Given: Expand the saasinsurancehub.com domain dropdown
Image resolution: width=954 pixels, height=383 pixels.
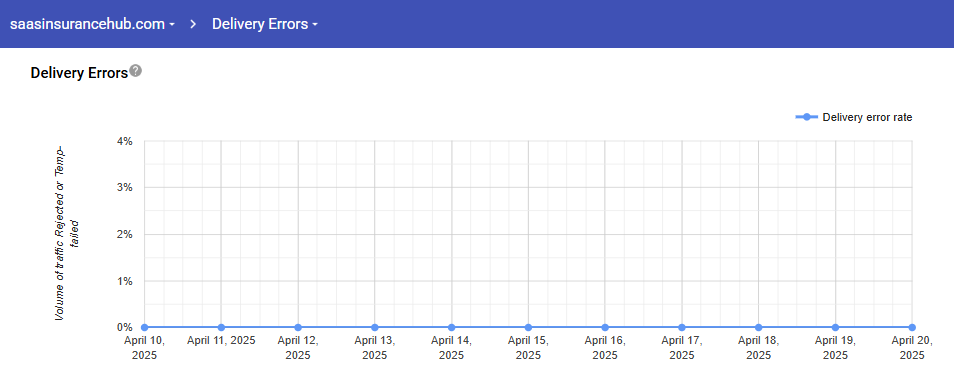Looking at the screenshot, I should pos(92,24).
